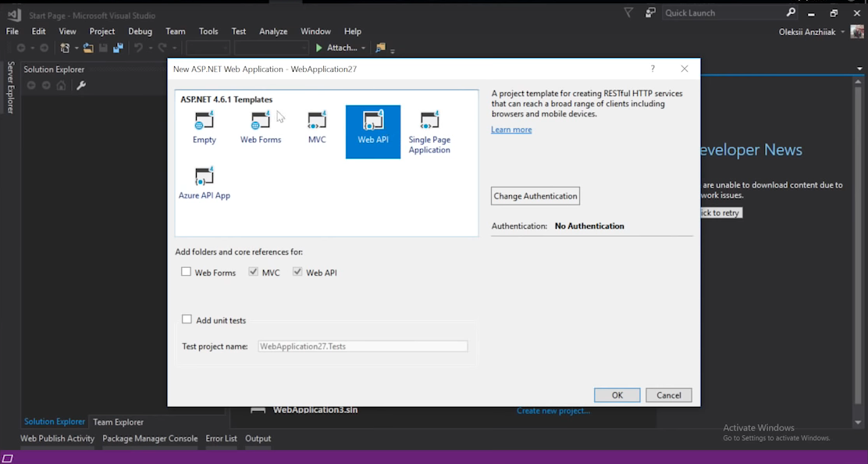
Task: Click the feedback icon near Quick Launch
Action: coord(650,12)
